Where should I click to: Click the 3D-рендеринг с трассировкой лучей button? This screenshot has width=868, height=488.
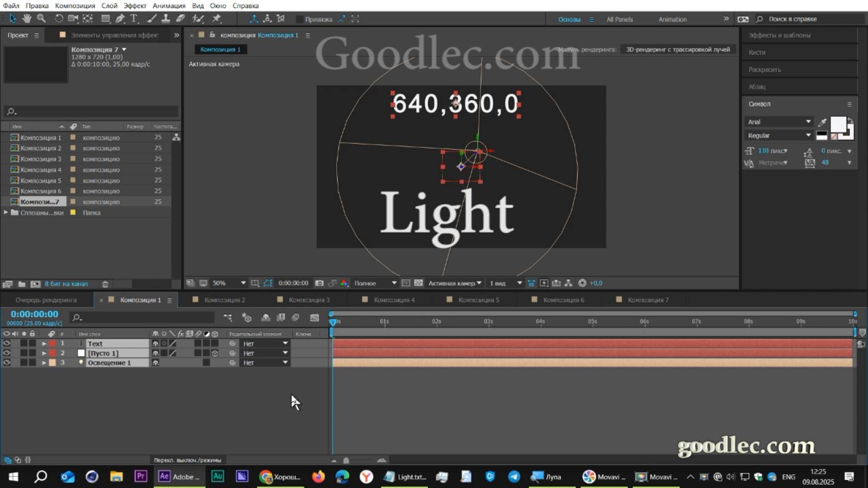[x=678, y=49]
